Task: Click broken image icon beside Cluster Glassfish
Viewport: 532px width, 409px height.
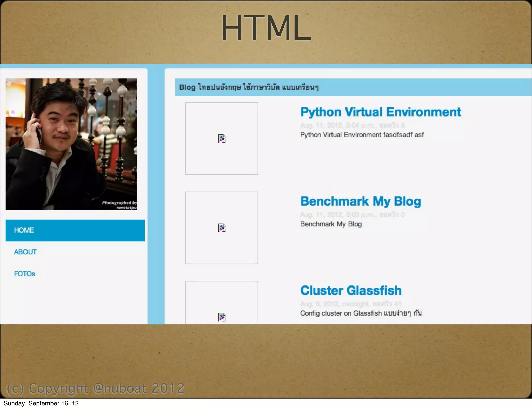Action: 222,317
